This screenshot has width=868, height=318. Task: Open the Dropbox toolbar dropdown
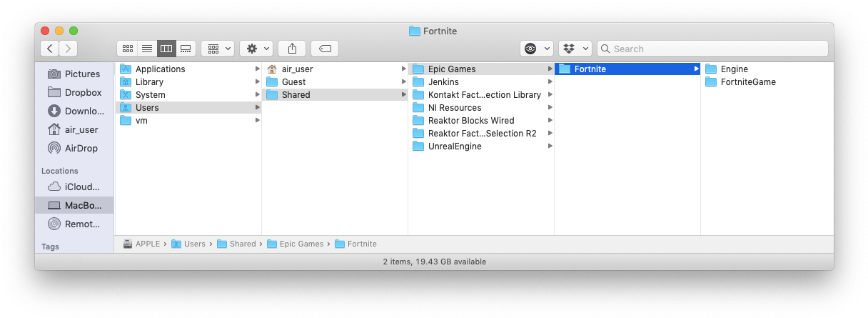point(575,49)
